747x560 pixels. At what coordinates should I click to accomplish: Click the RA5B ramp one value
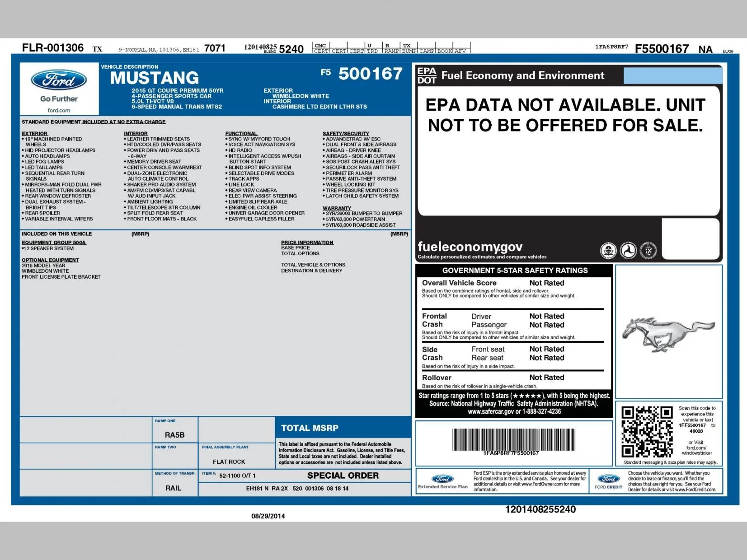coord(174,435)
